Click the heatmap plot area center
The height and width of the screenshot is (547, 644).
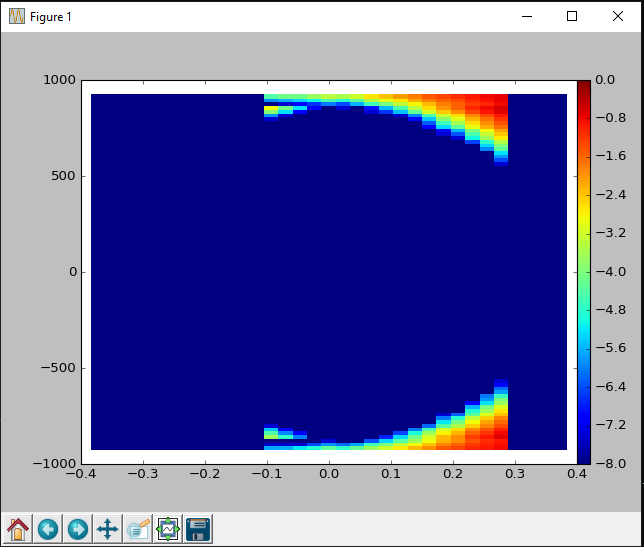tap(329, 272)
